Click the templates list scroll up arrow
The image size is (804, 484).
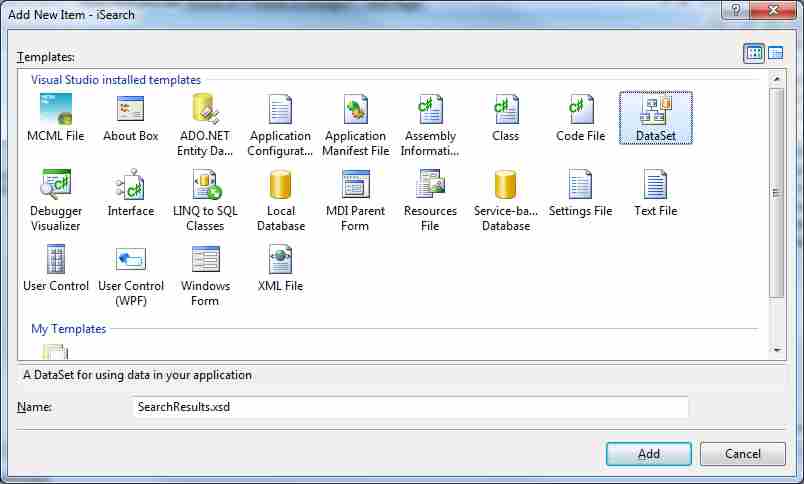pyautogui.click(x=777, y=79)
